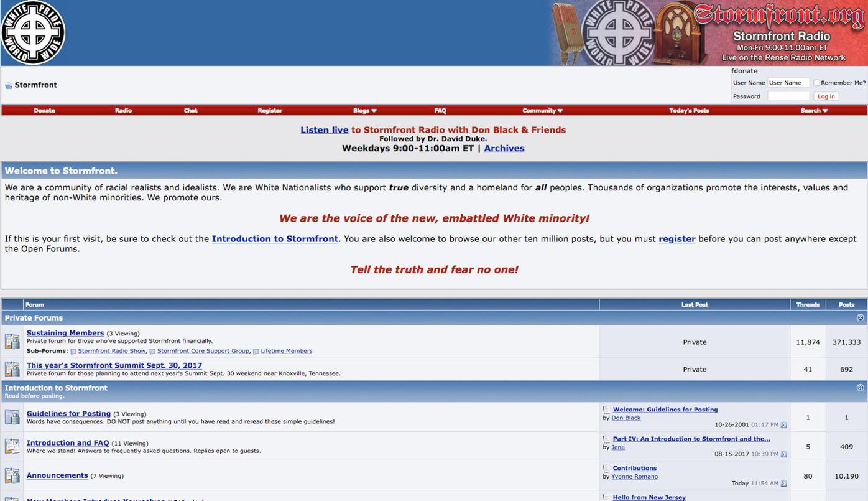Open the Listen live link
This screenshot has width=868, height=501.
(324, 129)
